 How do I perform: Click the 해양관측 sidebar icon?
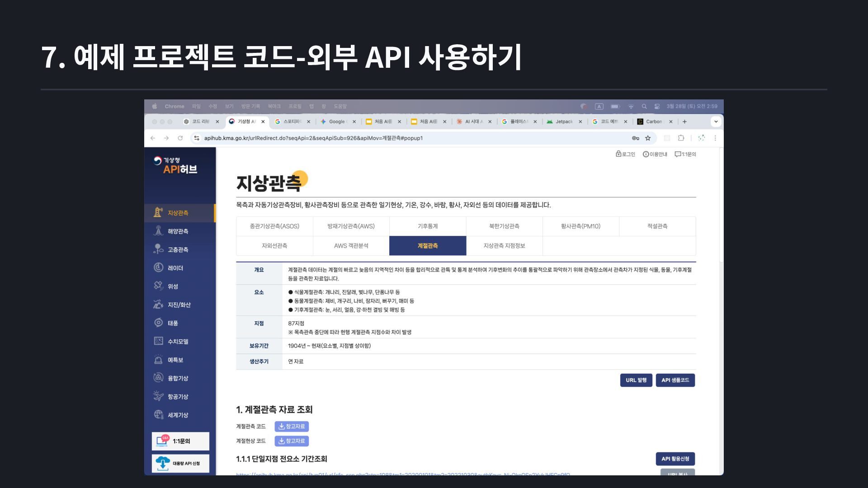point(158,231)
